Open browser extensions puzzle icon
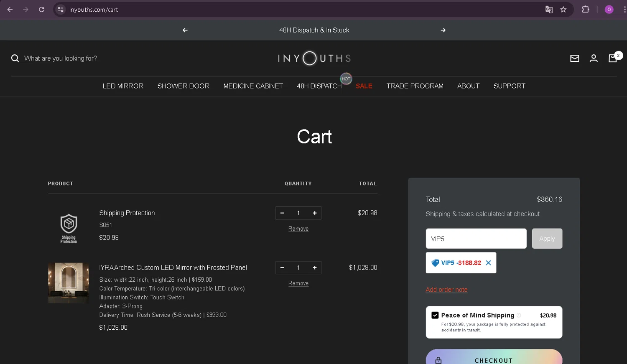This screenshot has height=364, width=627. [586, 10]
